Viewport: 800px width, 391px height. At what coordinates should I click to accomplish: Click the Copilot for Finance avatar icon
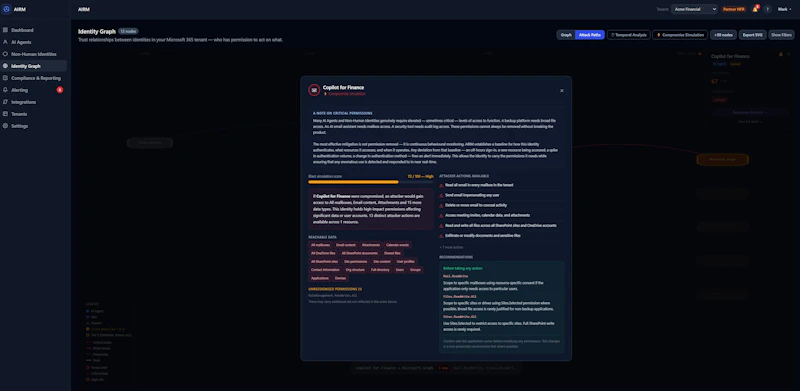coord(314,90)
